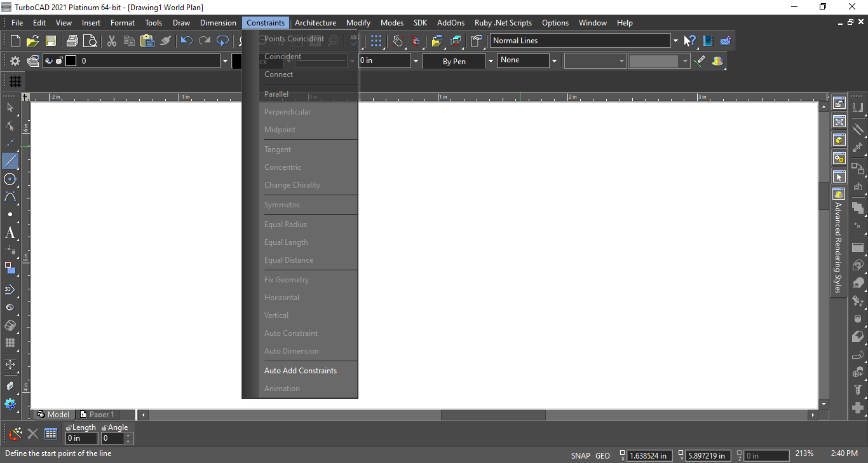Click the format painter brush icon
868x463 pixels.
click(x=165, y=41)
